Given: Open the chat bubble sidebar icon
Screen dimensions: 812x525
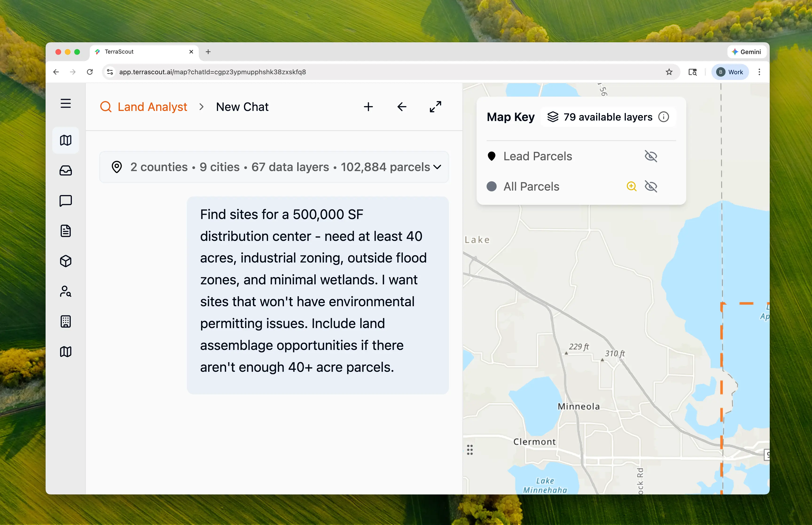Looking at the screenshot, I should coord(66,201).
